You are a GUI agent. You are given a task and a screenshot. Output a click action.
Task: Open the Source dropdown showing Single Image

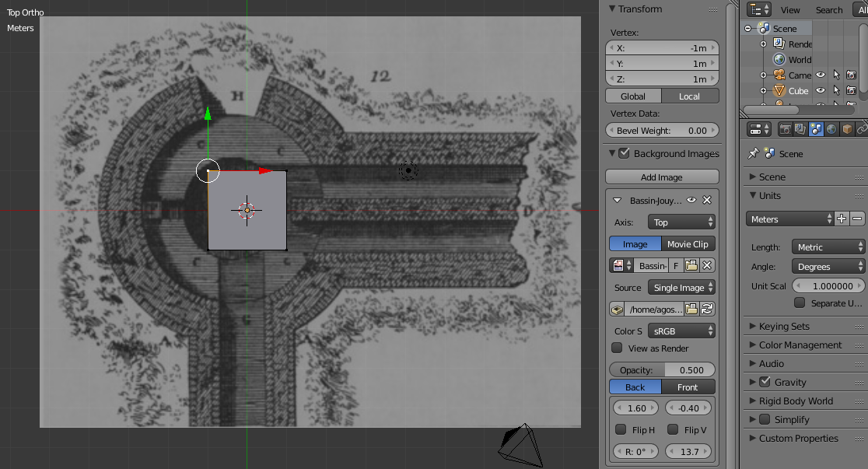click(681, 287)
